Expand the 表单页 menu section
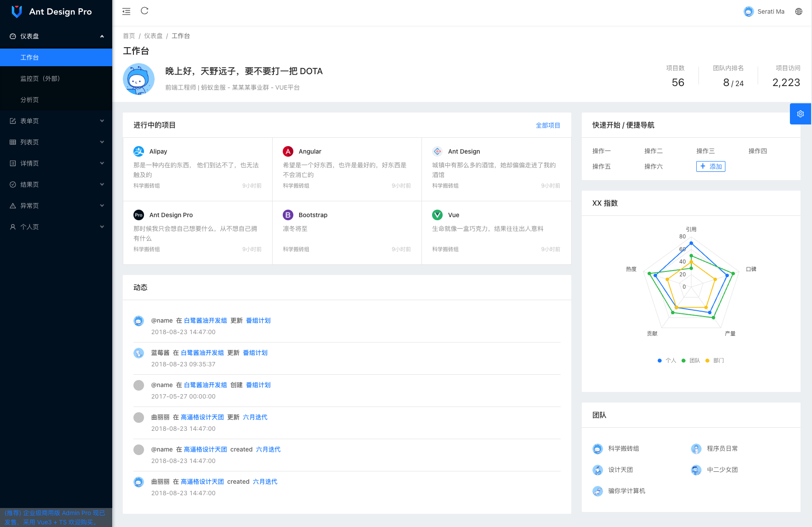Viewport: 812px width, 527px height. tap(56, 120)
